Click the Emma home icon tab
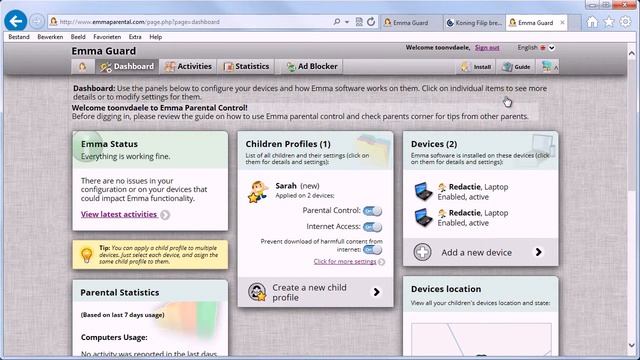This screenshot has width=640, height=360. coord(82,67)
